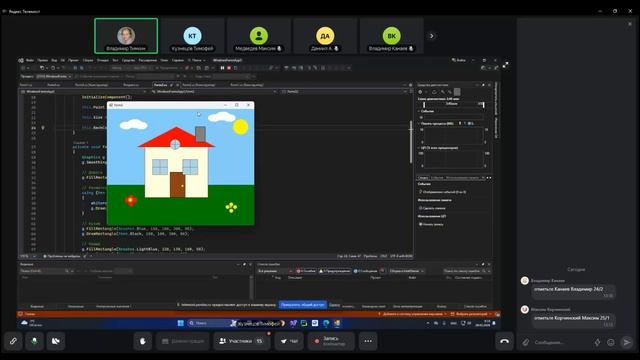Raise hand using the hand icon
This screenshot has height=360, width=640.
point(143,341)
